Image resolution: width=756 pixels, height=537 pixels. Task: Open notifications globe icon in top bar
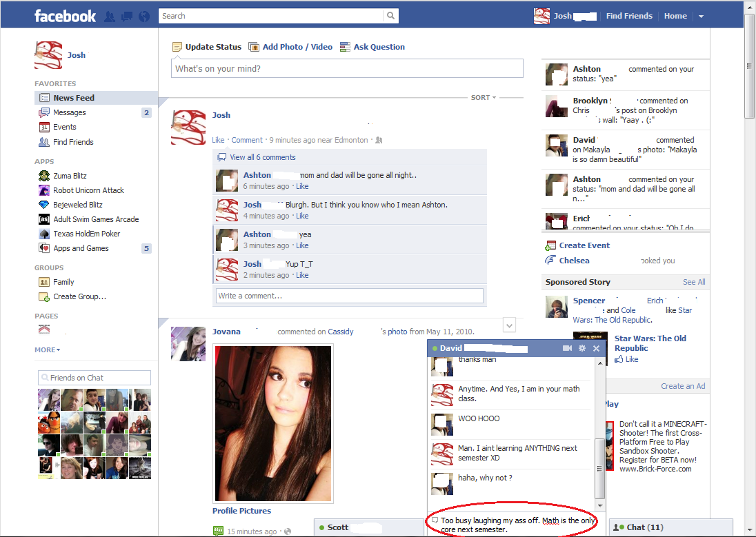[144, 17]
